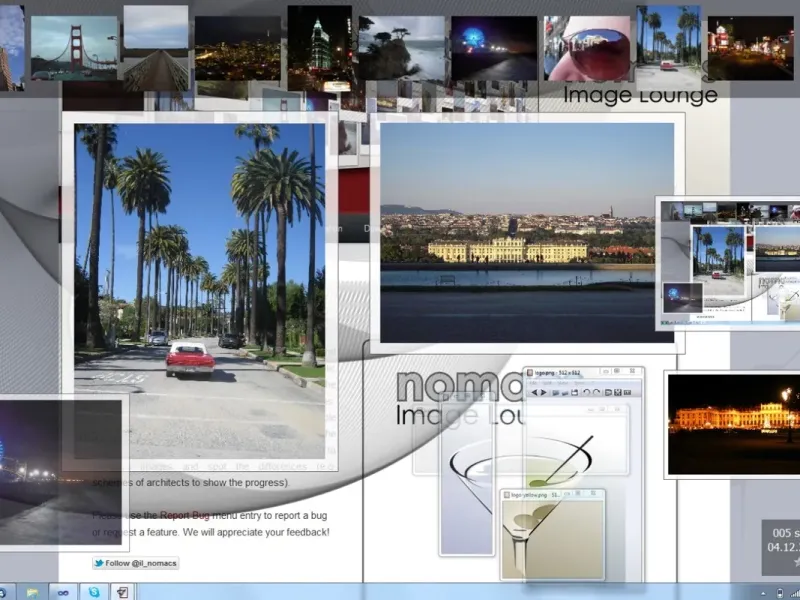Rotate image counter-clockwise in logo.png toolbar
The height and width of the screenshot is (600, 800).
587,392
